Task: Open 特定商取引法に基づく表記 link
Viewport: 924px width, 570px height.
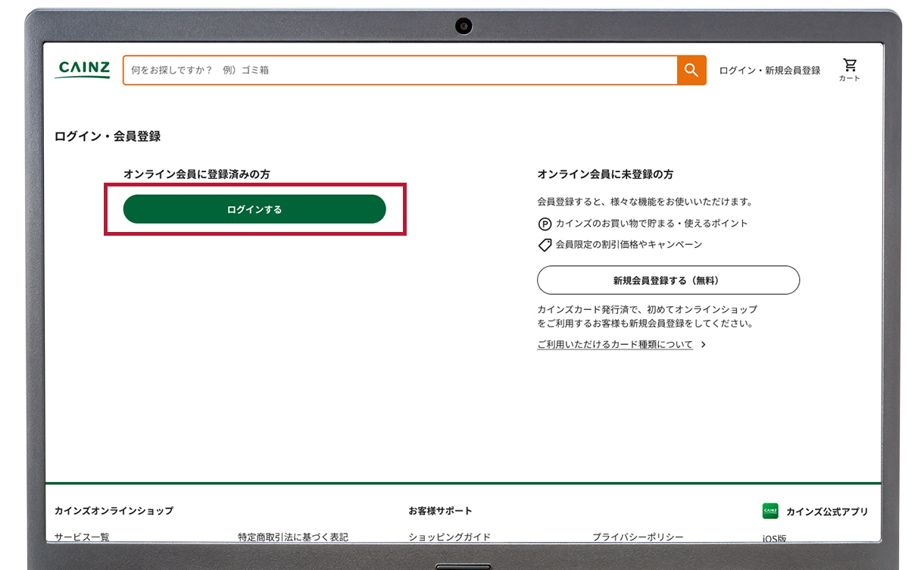Action: click(x=293, y=537)
